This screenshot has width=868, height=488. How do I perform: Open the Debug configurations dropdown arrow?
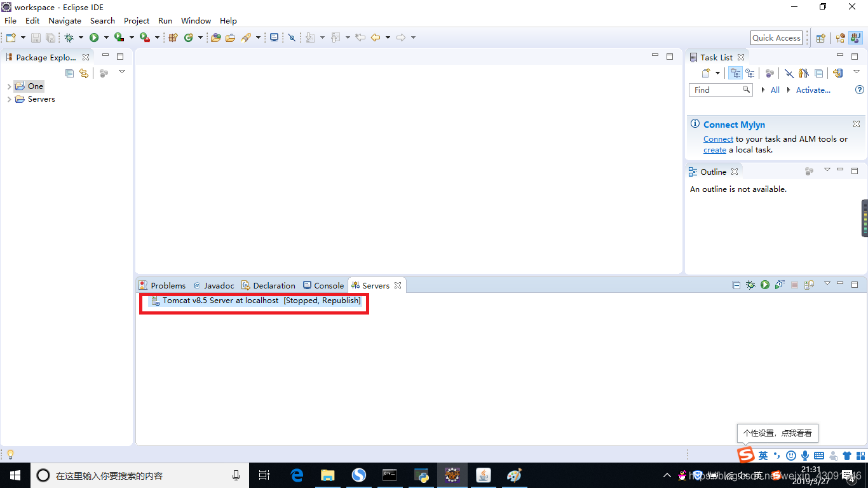click(x=81, y=37)
